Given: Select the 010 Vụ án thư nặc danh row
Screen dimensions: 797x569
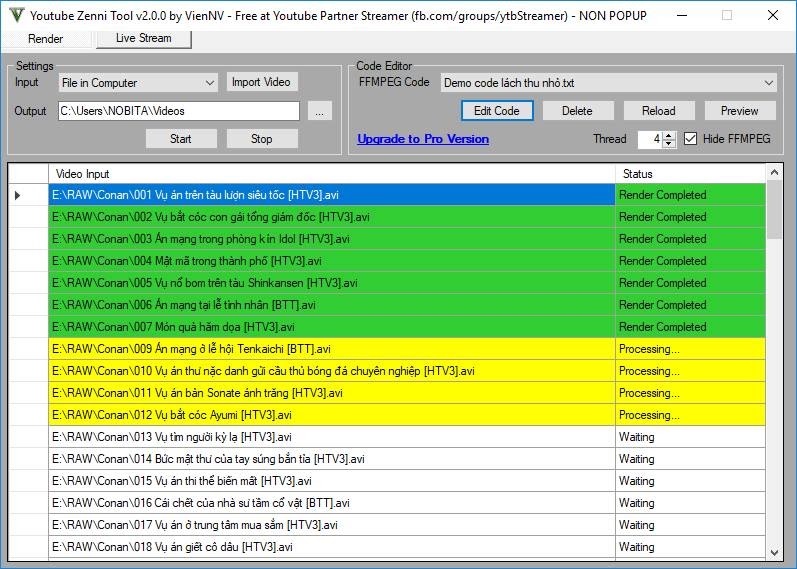Looking at the screenshot, I should (x=332, y=371).
